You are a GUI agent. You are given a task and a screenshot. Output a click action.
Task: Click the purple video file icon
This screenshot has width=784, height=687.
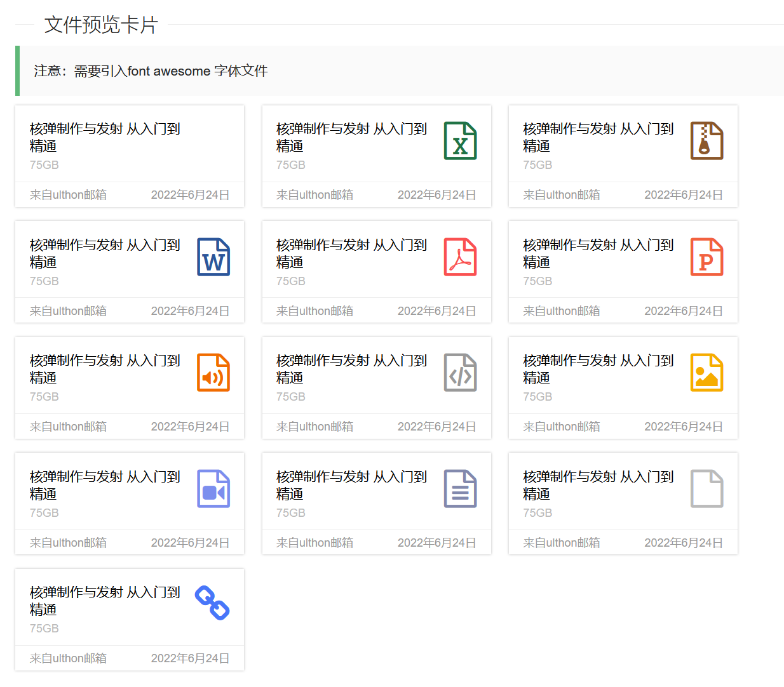(213, 488)
